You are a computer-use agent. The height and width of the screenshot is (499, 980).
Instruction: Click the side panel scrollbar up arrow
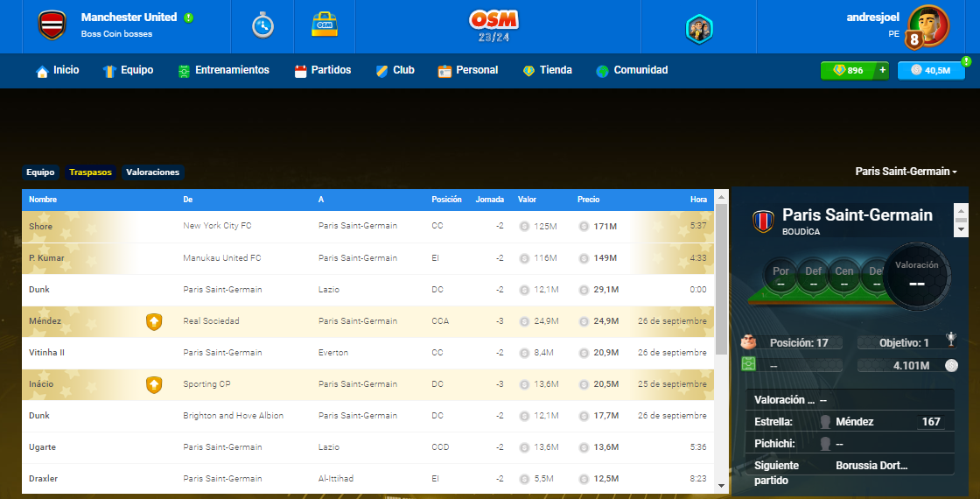tap(962, 211)
